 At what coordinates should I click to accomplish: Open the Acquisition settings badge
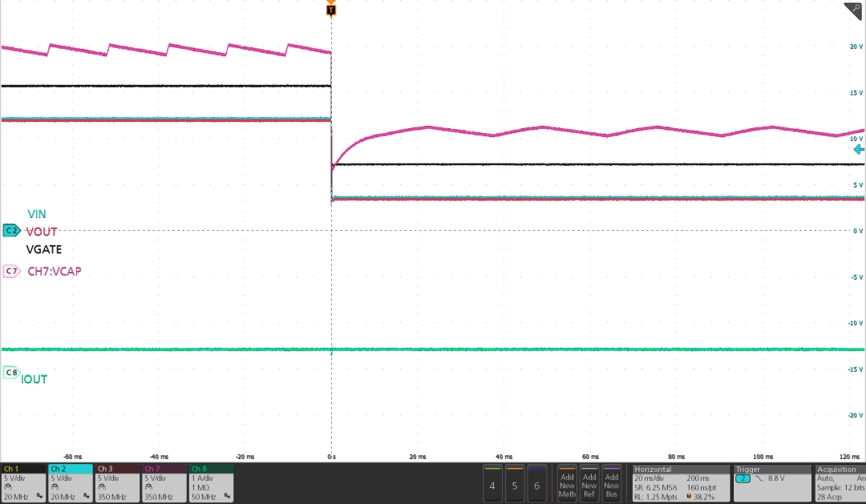point(840,483)
